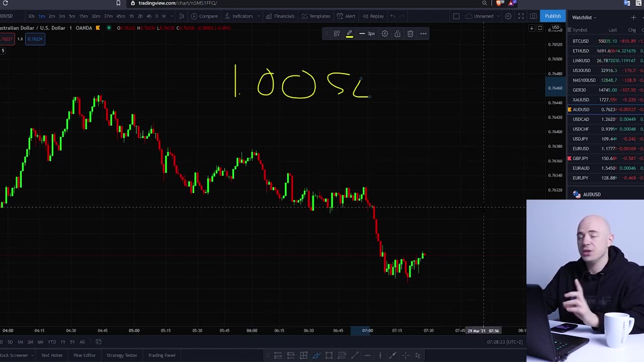Click the red sell price button
Viewport: 644px width, 362px height.
[7, 39]
